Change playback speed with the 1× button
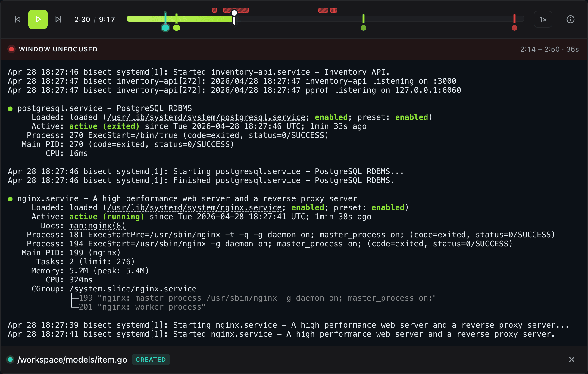Image resolution: width=588 pixels, height=374 pixels. click(x=543, y=19)
